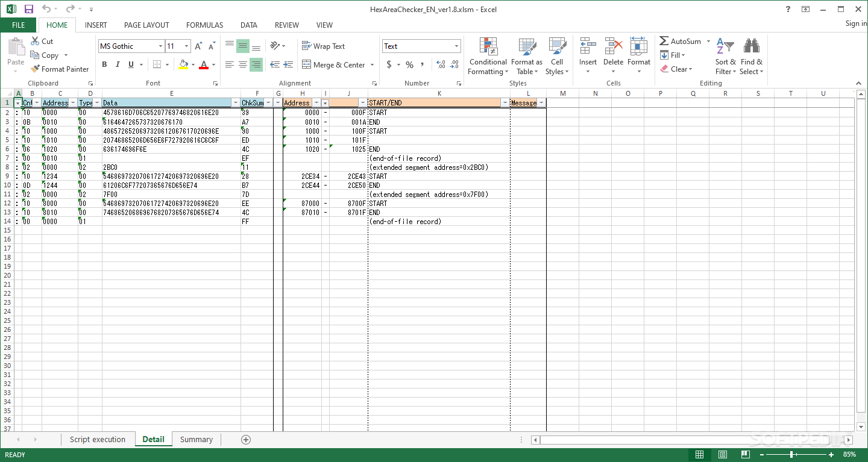
Task: Open the Summary sheet tab
Action: coord(197,439)
